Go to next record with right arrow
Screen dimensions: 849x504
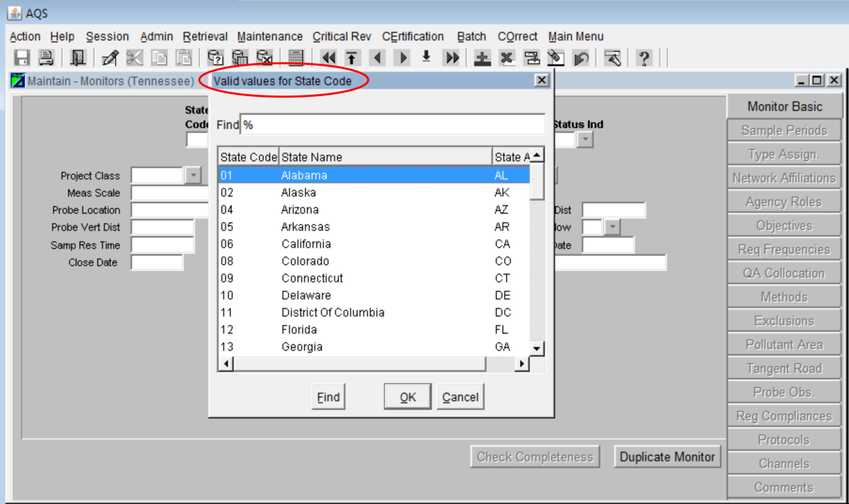tap(402, 58)
